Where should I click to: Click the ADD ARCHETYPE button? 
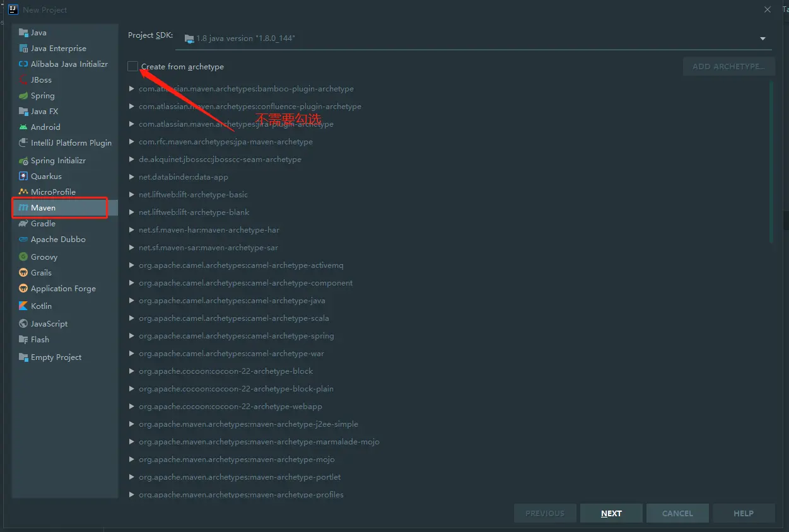click(728, 66)
